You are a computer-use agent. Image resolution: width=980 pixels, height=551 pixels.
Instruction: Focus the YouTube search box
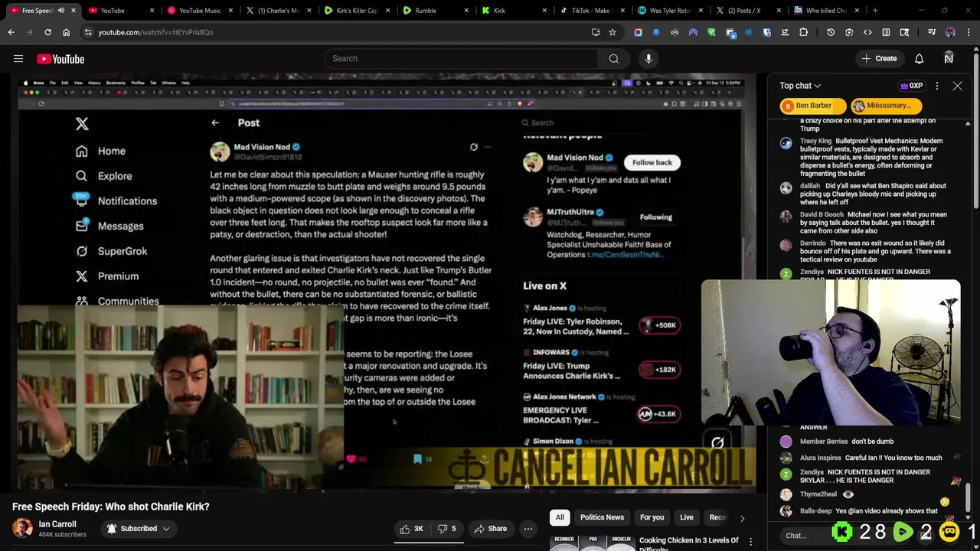(x=461, y=59)
